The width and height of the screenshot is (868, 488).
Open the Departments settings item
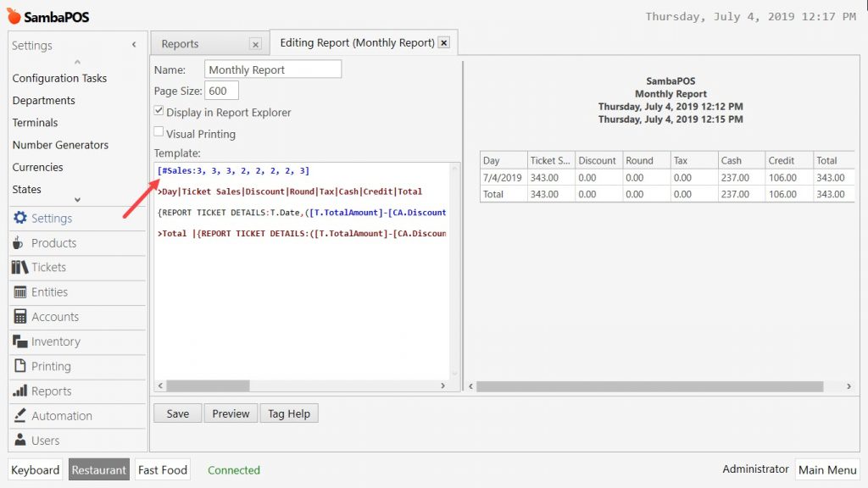point(44,100)
